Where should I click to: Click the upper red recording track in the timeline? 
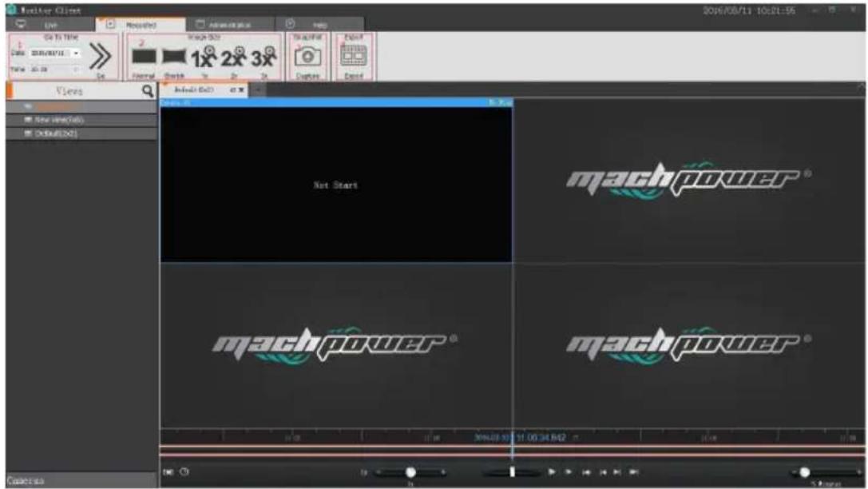(512, 447)
